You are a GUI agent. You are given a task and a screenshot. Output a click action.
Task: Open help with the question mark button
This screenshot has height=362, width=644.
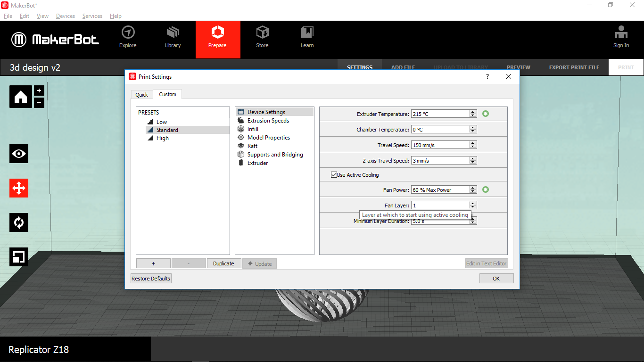point(487,76)
